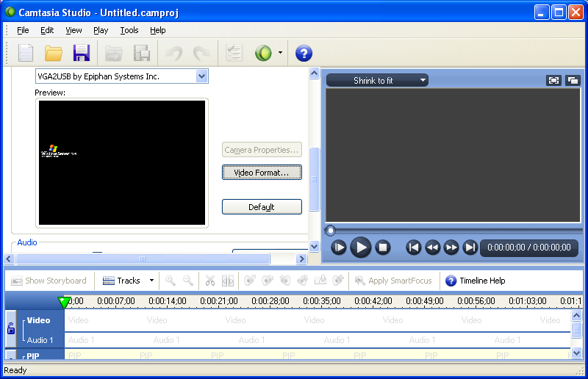Click the preview playback seek slider handle

(331, 231)
